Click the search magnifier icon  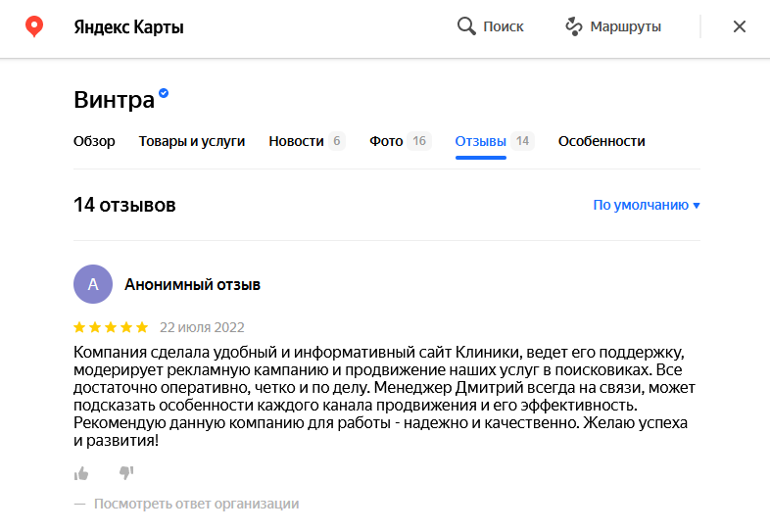[466, 26]
